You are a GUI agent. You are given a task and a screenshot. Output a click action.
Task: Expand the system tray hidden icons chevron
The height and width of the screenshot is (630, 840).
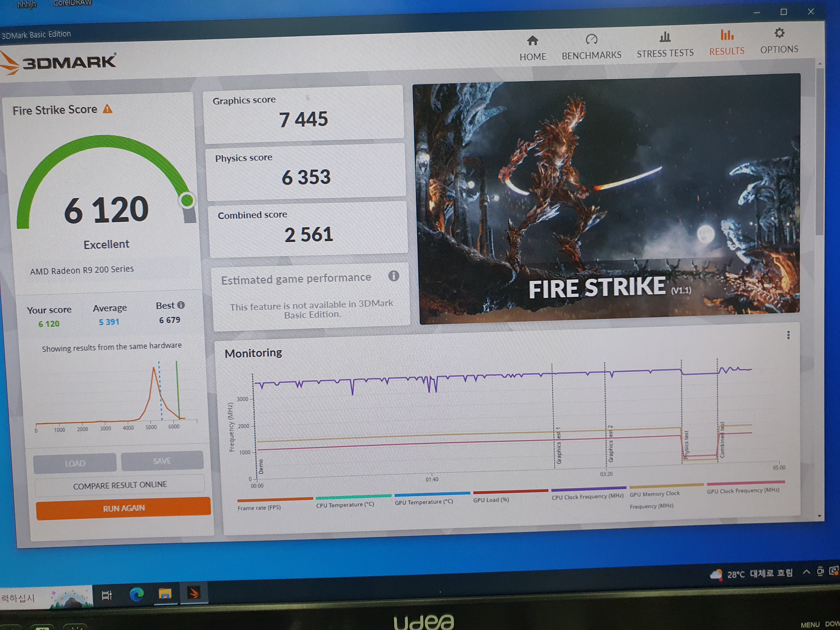(806, 571)
